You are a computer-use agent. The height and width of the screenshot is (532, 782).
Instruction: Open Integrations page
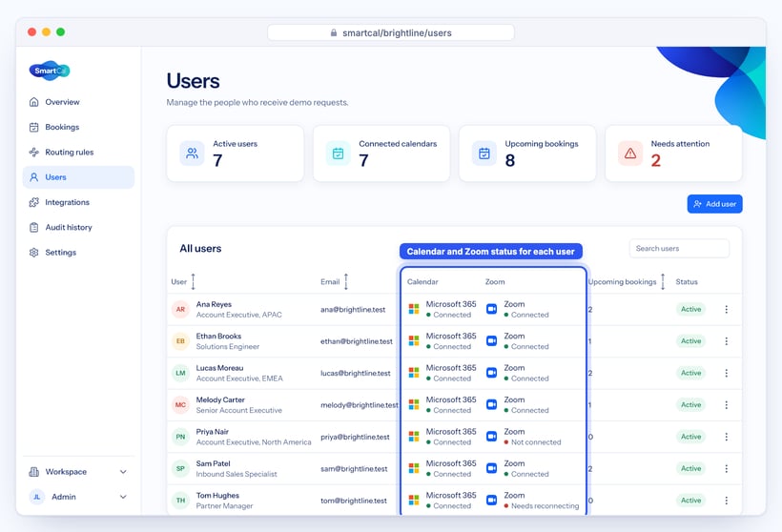coord(78,202)
